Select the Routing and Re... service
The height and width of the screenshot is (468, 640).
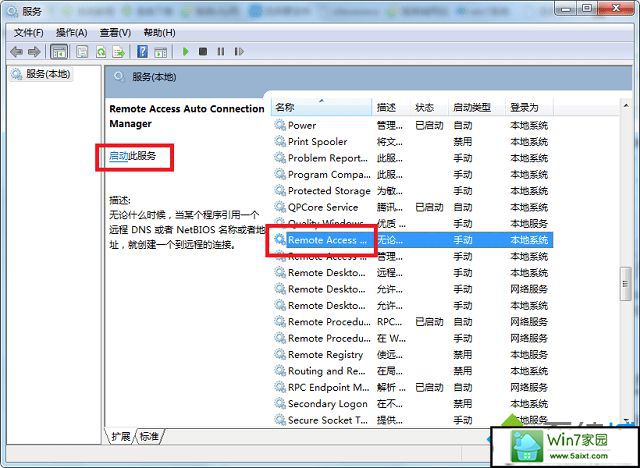coord(412,370)
